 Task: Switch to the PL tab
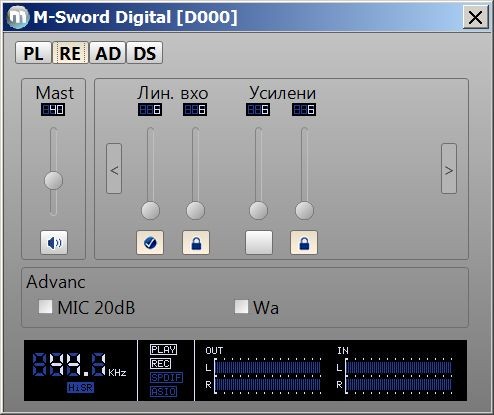[x=33, y=53]
